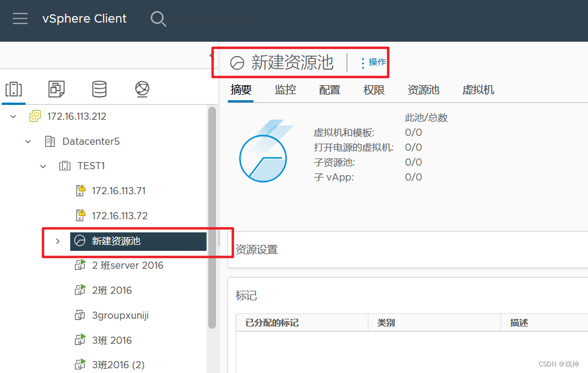Screen dimensions: 588x373
Task: Select TEST1 cluster in the tree
Action: click(x=91, y=166)
